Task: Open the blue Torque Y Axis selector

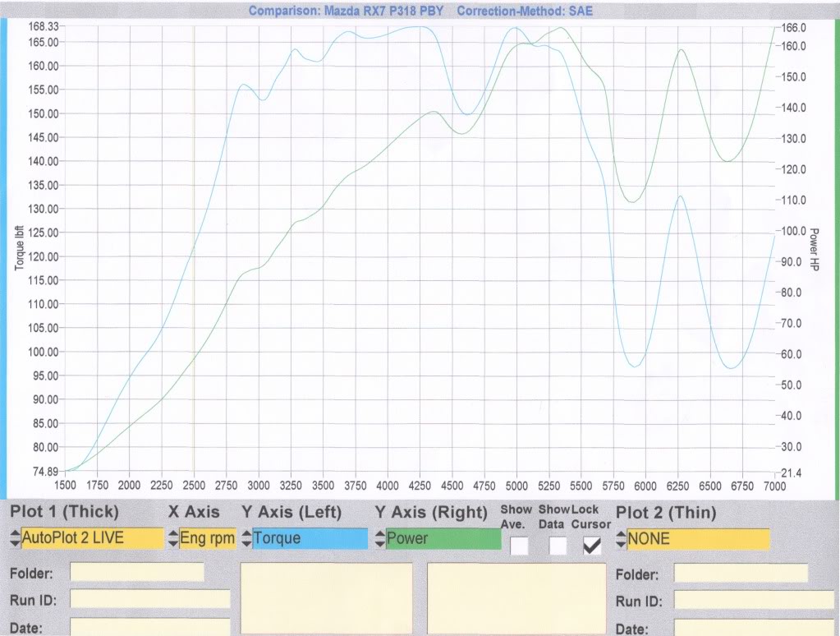Action: (x=310, y=539)
